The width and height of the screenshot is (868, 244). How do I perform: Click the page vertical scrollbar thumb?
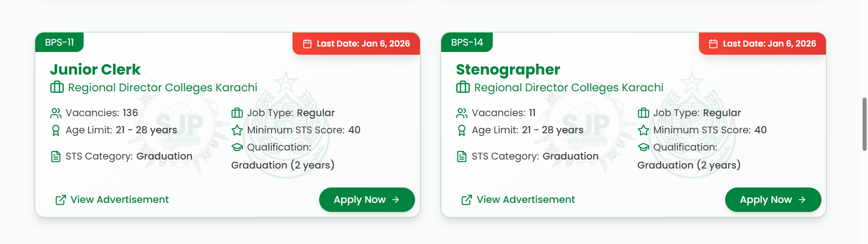coord(864,124)
